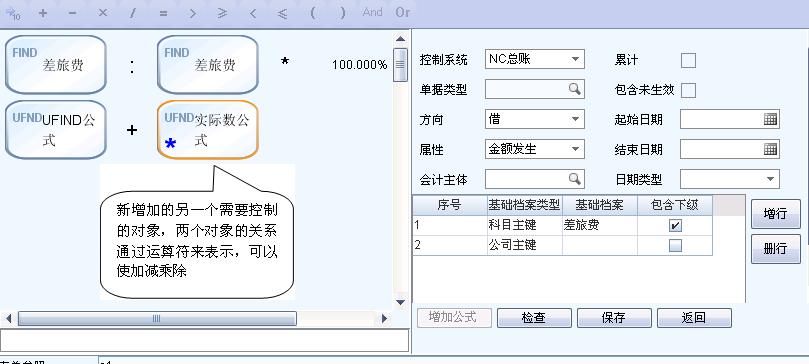Uncheck 包含下级 for 科目主键 row
Image resolution: width=809 pixels, height=364 pixels.
[675, 225]
